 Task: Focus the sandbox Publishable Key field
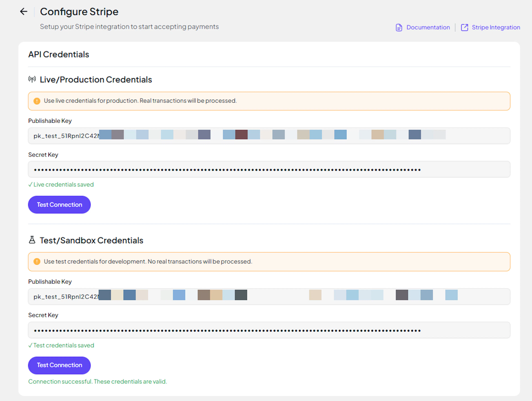269,296
